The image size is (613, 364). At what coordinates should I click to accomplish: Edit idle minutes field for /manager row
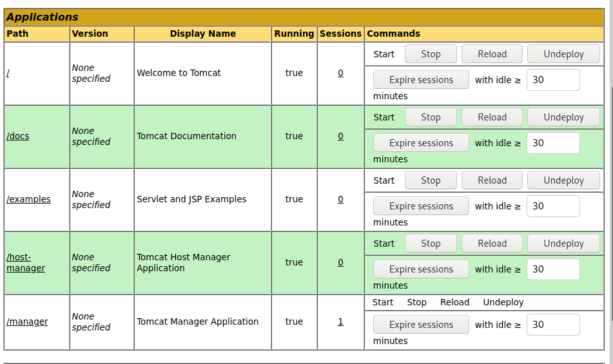(553, 325)
